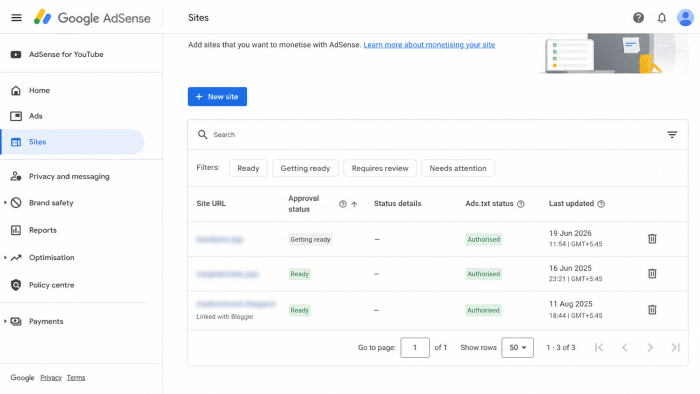Open Privacy and messaging section
Viewport: 700px width, 394px height.
click(69, 176)
